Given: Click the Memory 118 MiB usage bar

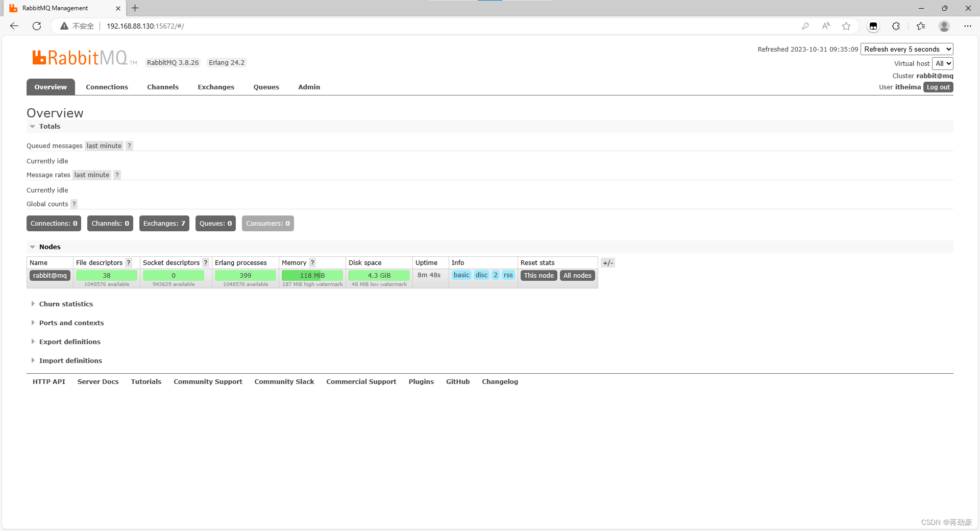Looking at the screenshot, I should pyautogui.click(x=312, y=276).
